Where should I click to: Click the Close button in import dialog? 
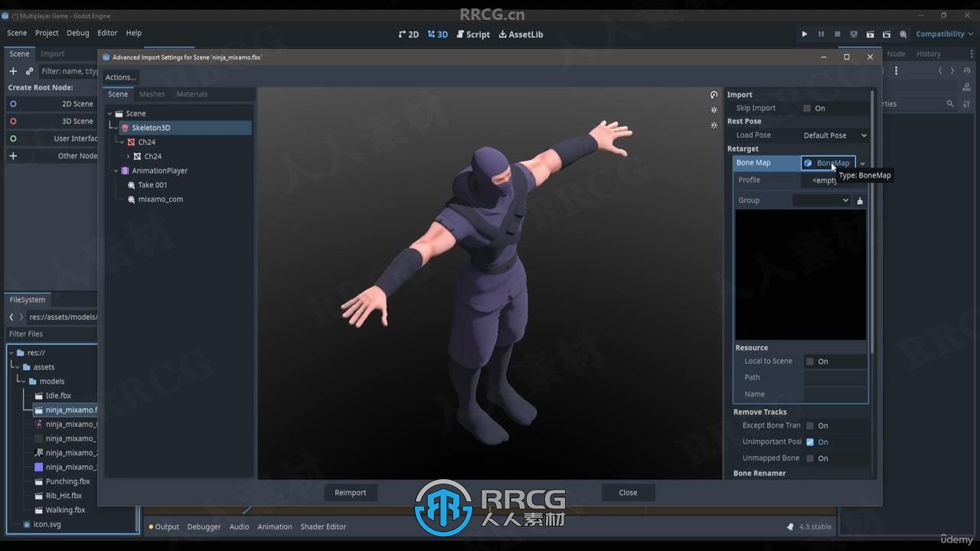coord(628,493)
